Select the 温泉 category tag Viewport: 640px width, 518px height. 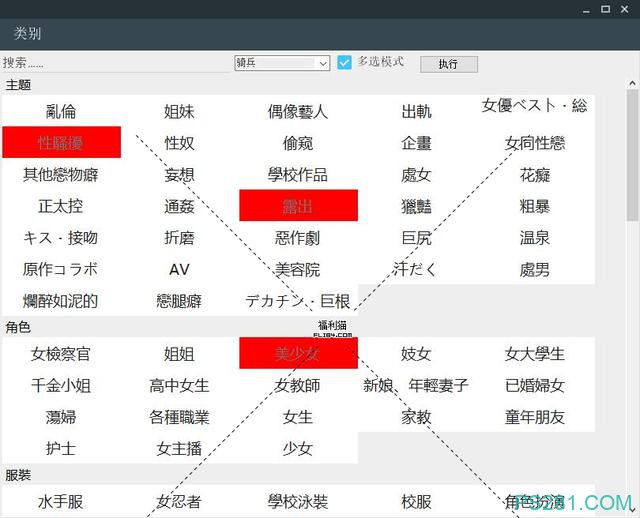[535, 238]
